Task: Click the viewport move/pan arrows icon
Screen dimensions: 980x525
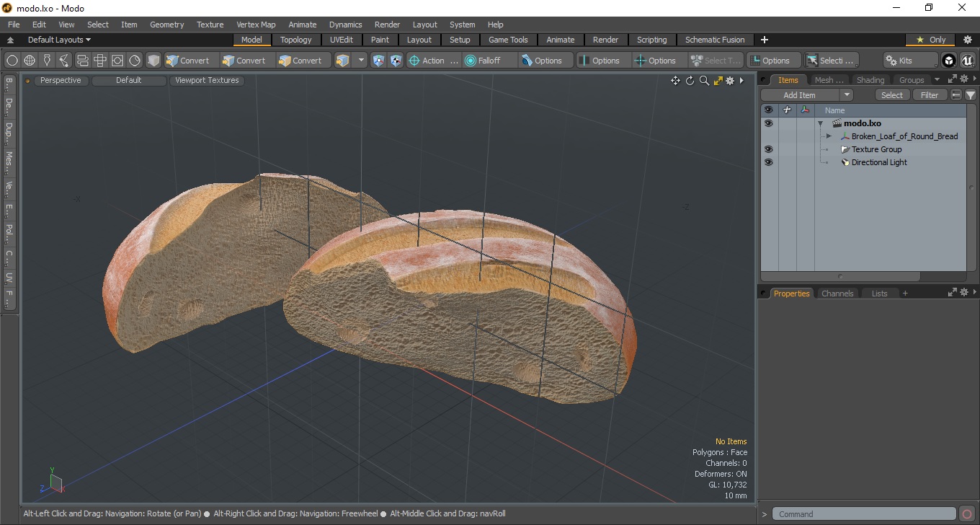Action: [675, 81]
